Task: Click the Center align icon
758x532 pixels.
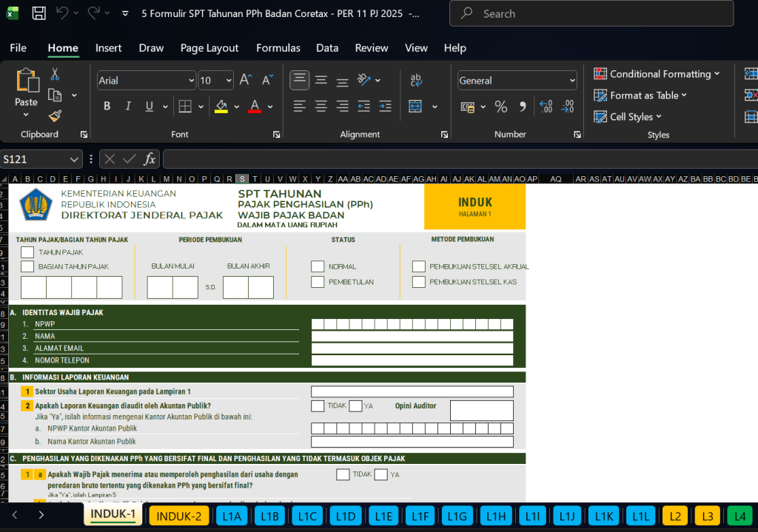Action: point(321,106)
